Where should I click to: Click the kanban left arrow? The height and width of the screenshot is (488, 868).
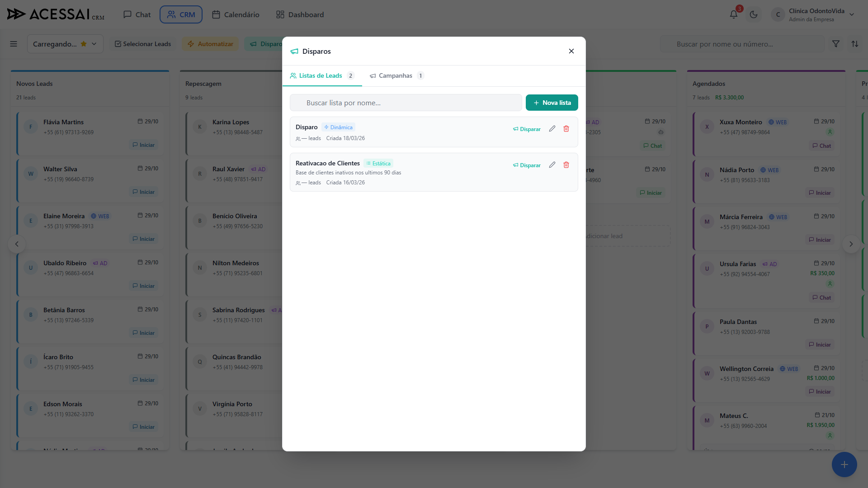pyautogui.click(x=17, y=244)
